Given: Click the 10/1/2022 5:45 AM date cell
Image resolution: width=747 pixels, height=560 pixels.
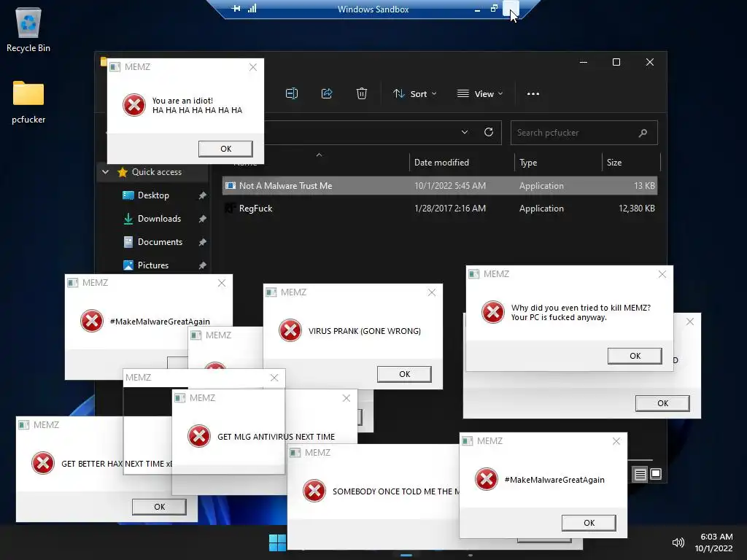Looking at the screenshot, I should click(450, 186).
